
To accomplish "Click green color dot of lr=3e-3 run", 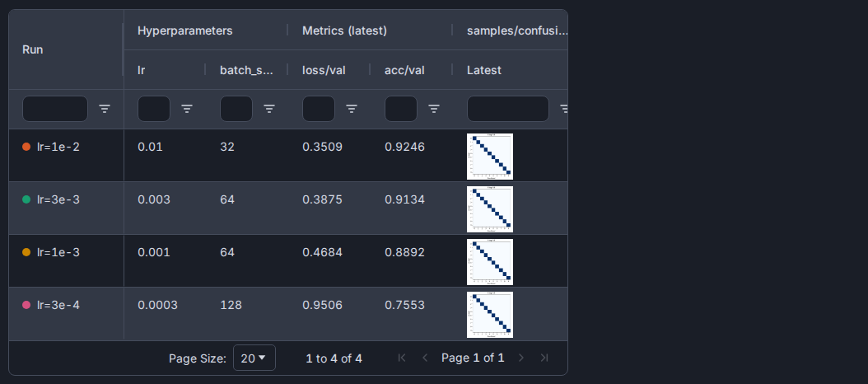I will (x=26, y=199).
